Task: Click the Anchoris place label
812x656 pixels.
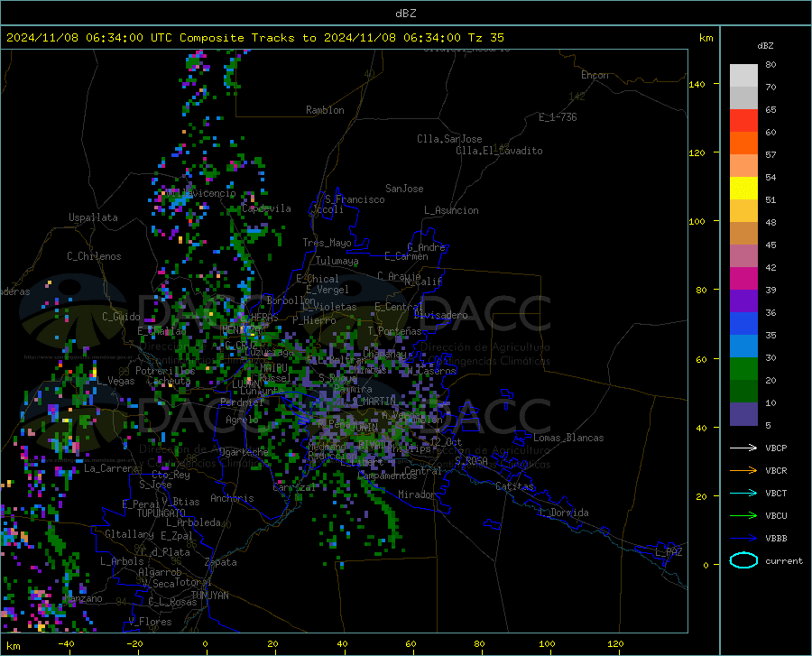Action: (x=232, y=498)
